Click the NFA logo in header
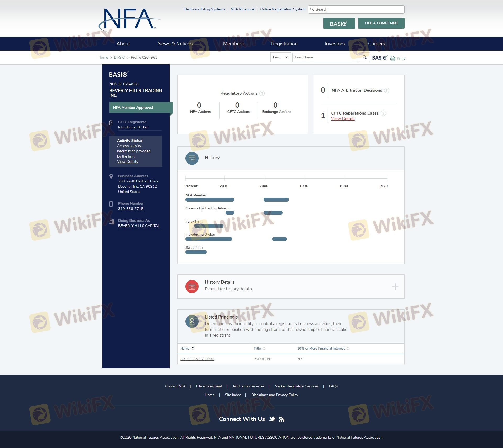 click(129, 19)
